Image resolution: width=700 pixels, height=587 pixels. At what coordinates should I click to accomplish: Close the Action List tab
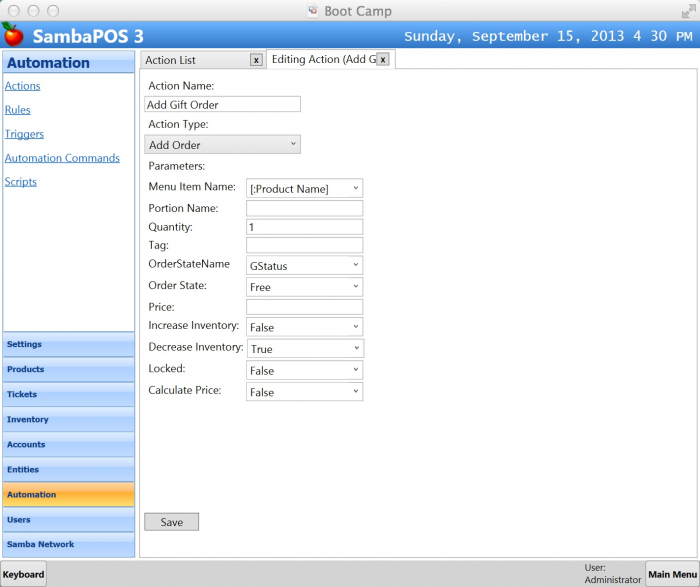pos(256,60)
